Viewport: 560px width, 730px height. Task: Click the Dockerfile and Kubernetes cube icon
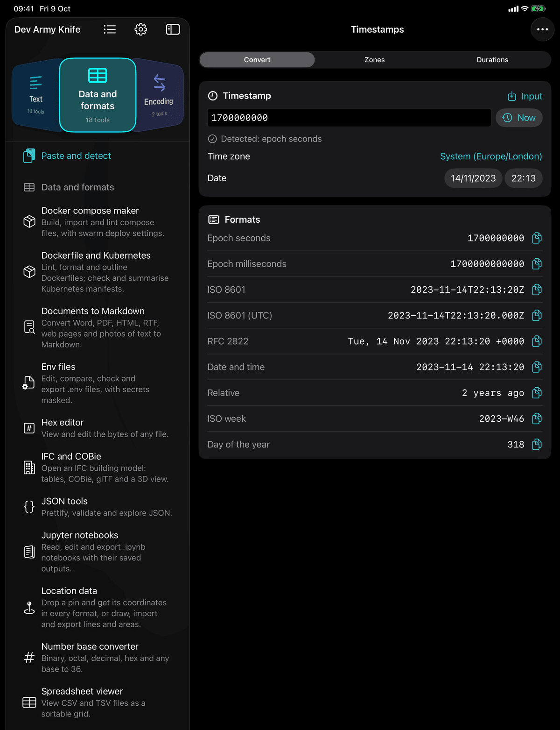(x=29, y=272)
